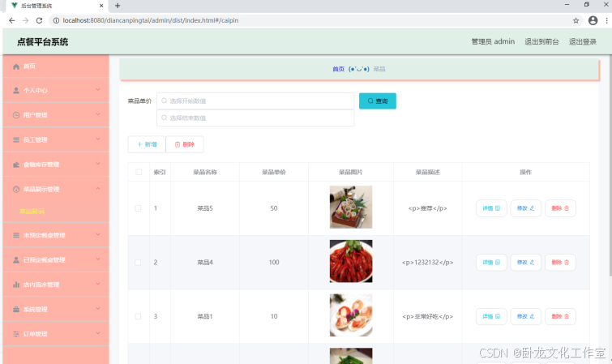Expand the 已预定餐桌管理 menu chevron

tap(98, 259)
